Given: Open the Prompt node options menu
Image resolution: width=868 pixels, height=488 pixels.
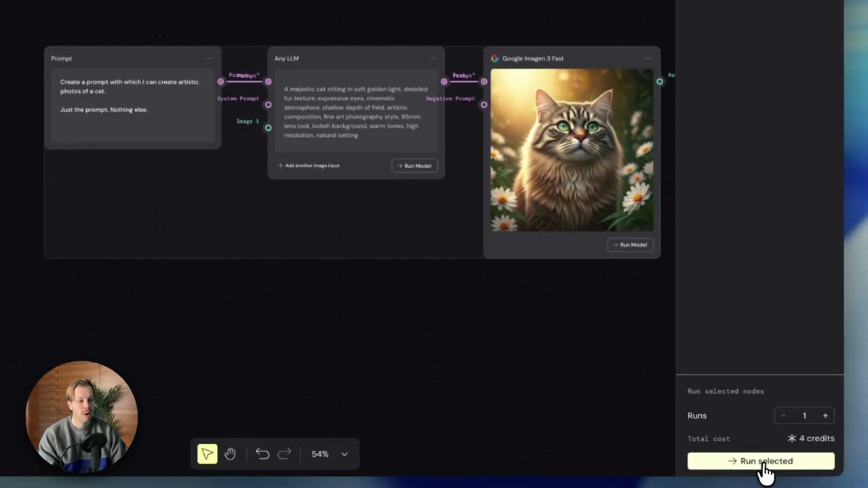Looking at the screenshot, I should [x=209, y=58].
